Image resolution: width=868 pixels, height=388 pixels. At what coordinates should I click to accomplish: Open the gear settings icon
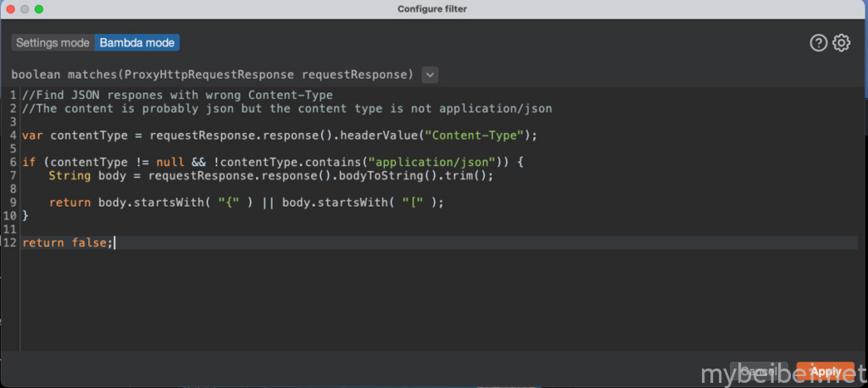pyautogui.click(x=841, y=43)
